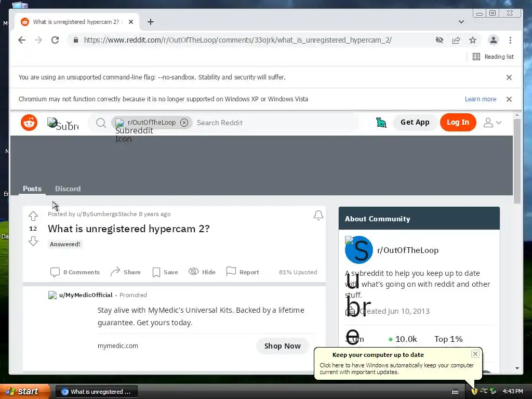The height and width of the screenshot is (399, 532).
Task: Click the Windows security shield tray icon
Action: tap(474, 391)
